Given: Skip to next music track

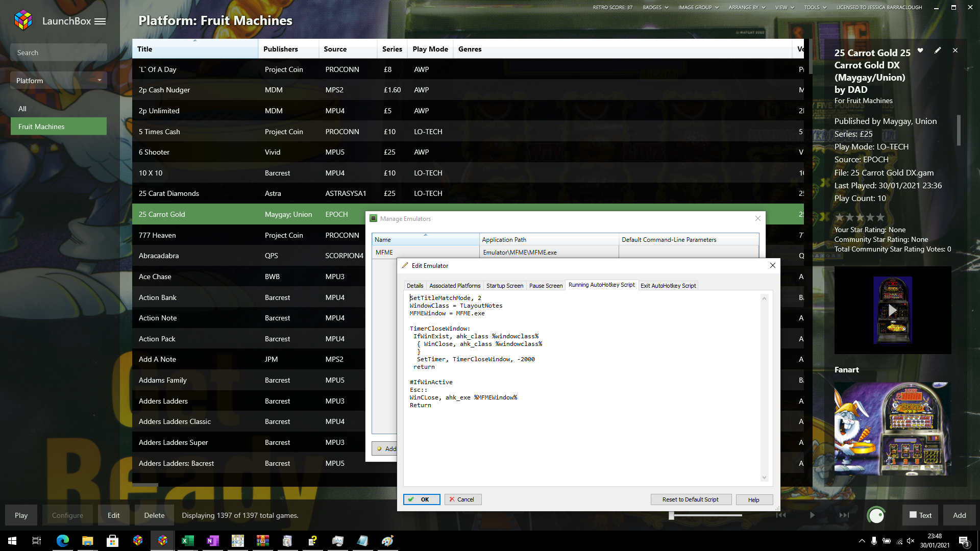Looking at the screenshot, I should [844, 515].
